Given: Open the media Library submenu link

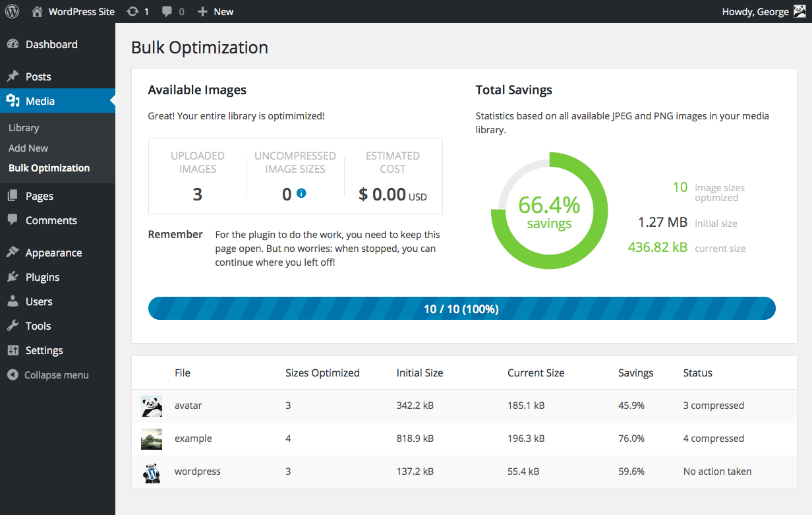Looking at the screenshot, I should tap(24, 128).
